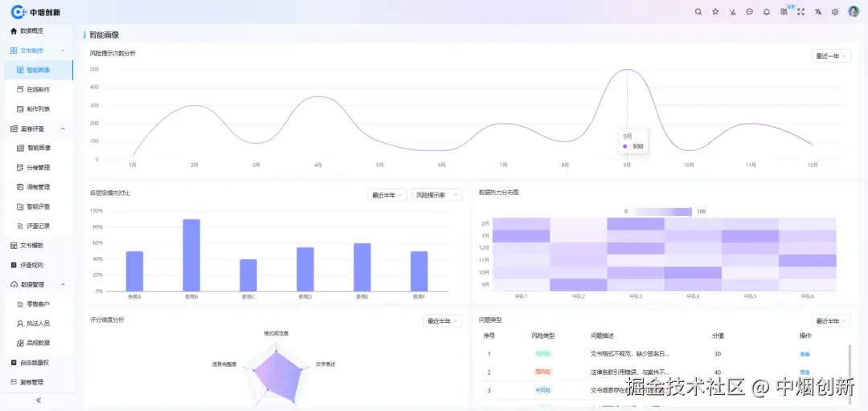Screen dimensions: 868x411
Task: Open the settings gear icon
Action: click(835, 11)
